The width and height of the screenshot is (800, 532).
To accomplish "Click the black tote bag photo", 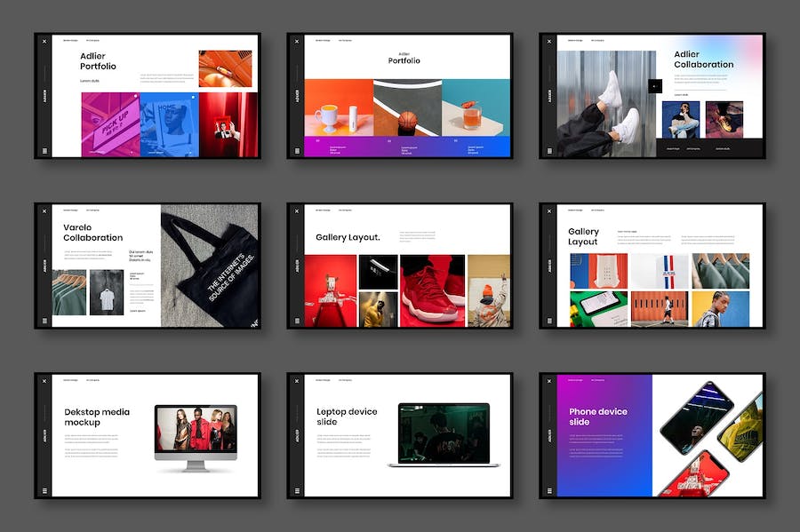I will coord(211,266).
